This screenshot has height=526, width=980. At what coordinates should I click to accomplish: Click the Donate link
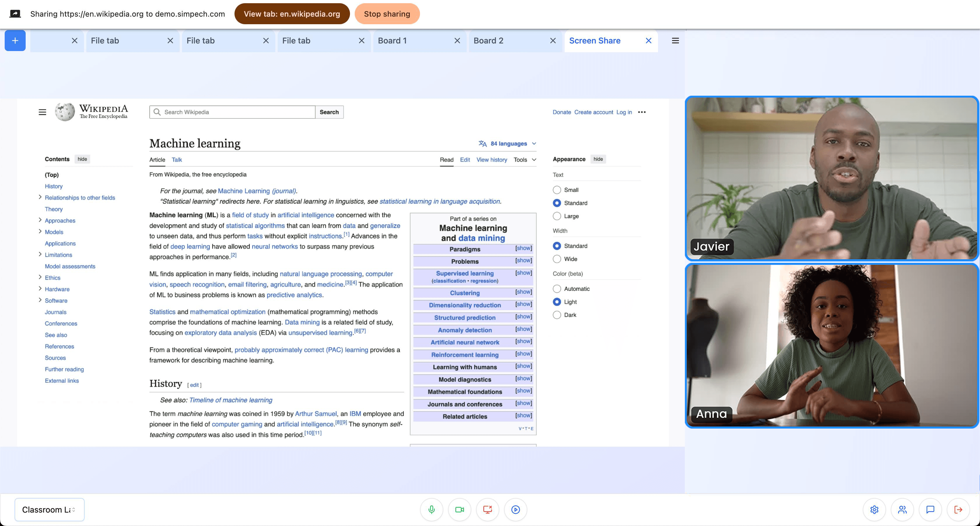click(x=561, y=112)
